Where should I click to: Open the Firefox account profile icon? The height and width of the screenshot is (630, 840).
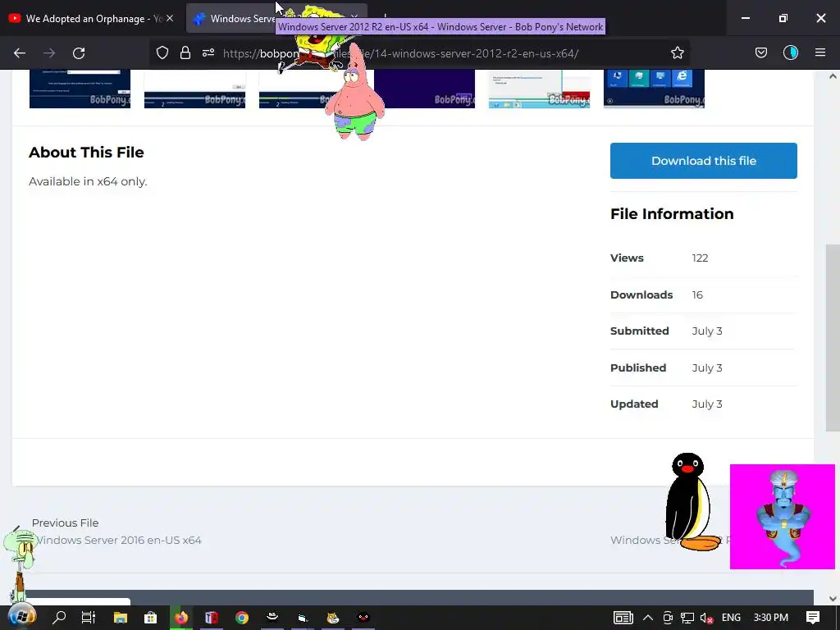click(x=791, y=52)
